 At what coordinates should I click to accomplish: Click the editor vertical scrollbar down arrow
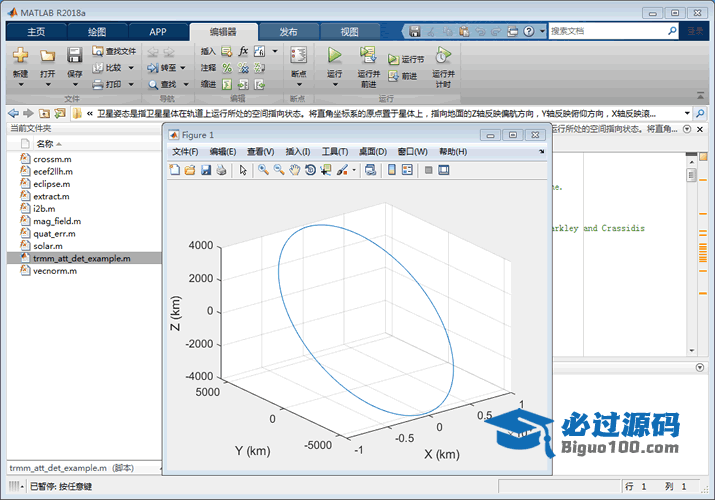pos(692,351)
